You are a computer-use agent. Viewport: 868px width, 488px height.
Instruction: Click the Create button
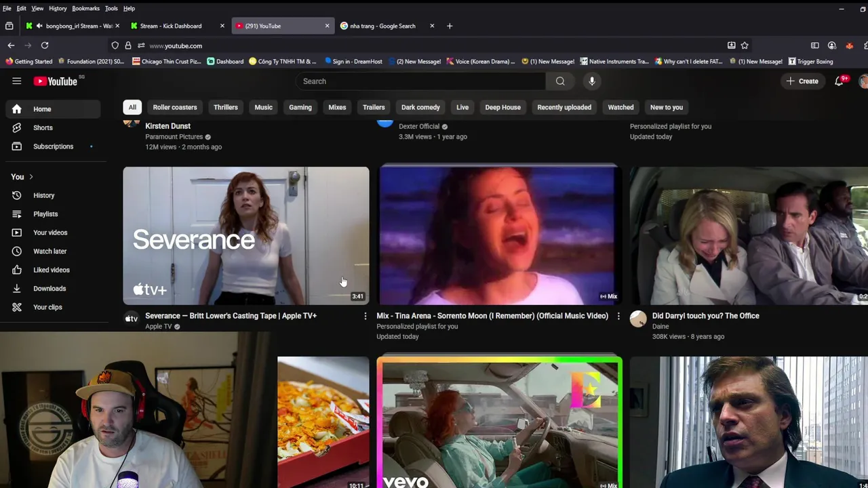point(802,81)
